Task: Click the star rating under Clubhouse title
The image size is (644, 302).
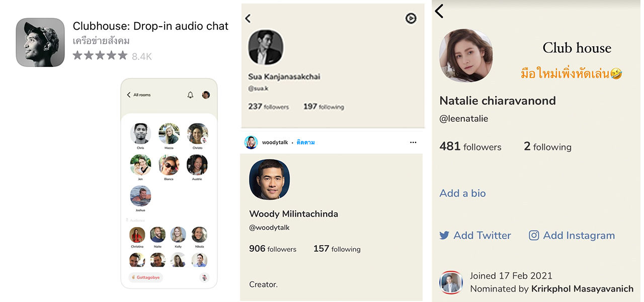Action: tap(100, 55)
